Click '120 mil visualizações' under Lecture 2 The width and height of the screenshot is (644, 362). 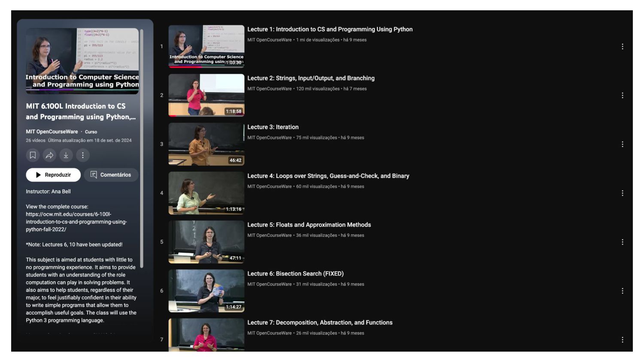pyautogui.click(x=318, y=89)
